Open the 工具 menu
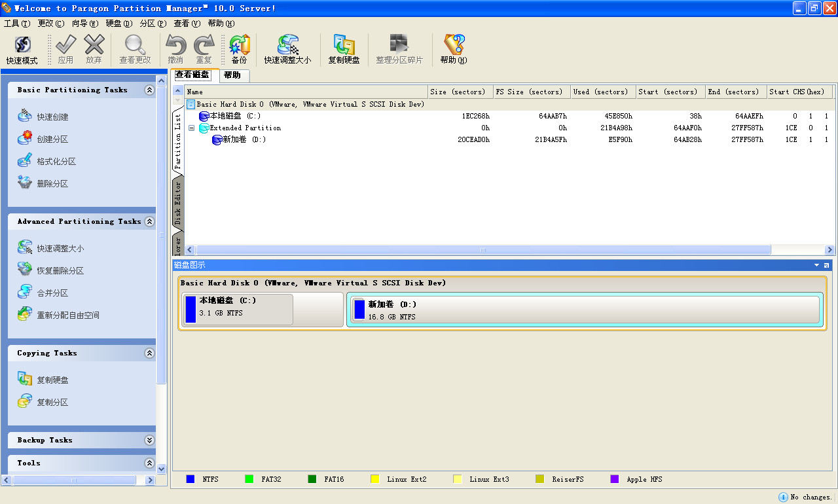Screen dimensions: 838x504 (17, 24)
